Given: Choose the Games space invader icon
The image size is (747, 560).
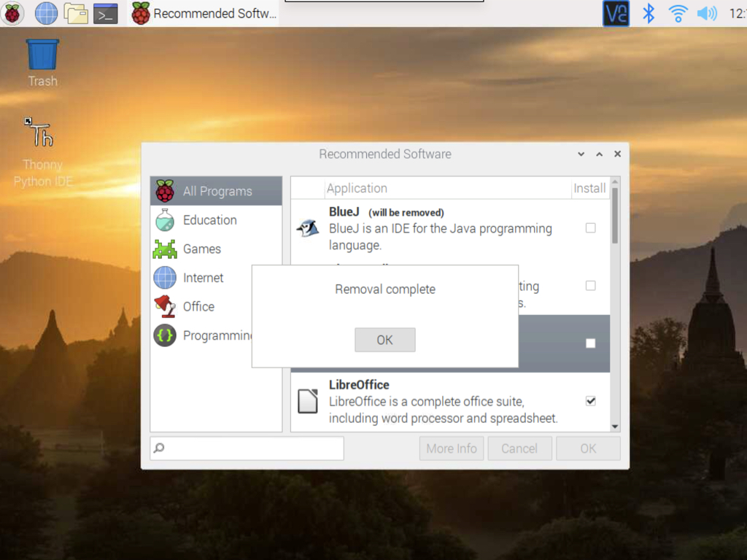Looking at the screenshot, I should 165,249.
